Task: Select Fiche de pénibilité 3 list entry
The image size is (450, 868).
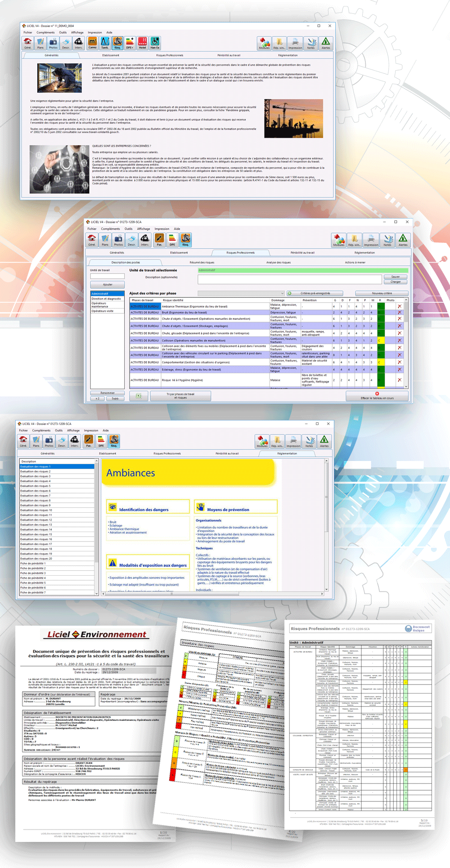Action: coord(57,573)
